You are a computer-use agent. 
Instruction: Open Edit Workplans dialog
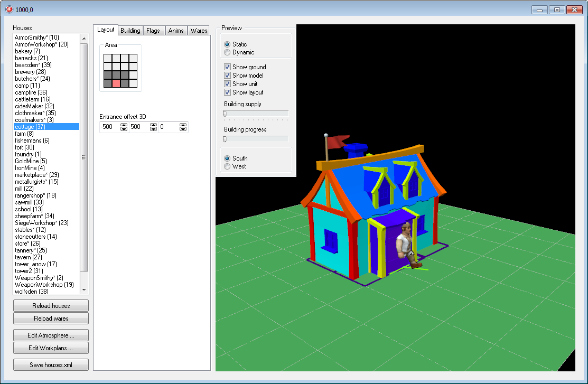(x=51, y=348)
